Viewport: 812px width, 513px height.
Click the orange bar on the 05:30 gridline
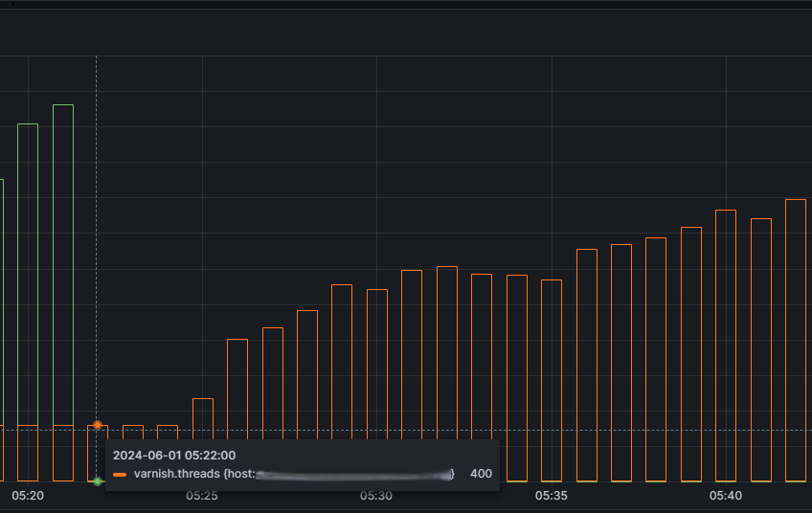377,365
